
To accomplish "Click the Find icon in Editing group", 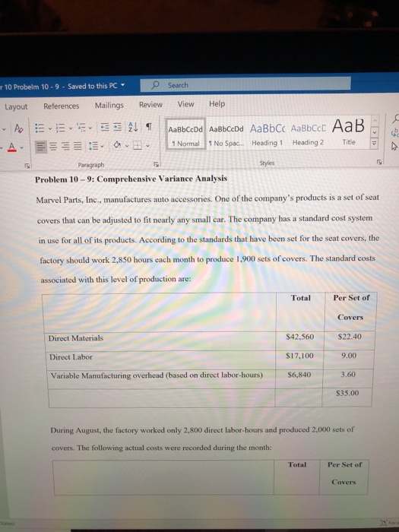I will pos(395,117).
